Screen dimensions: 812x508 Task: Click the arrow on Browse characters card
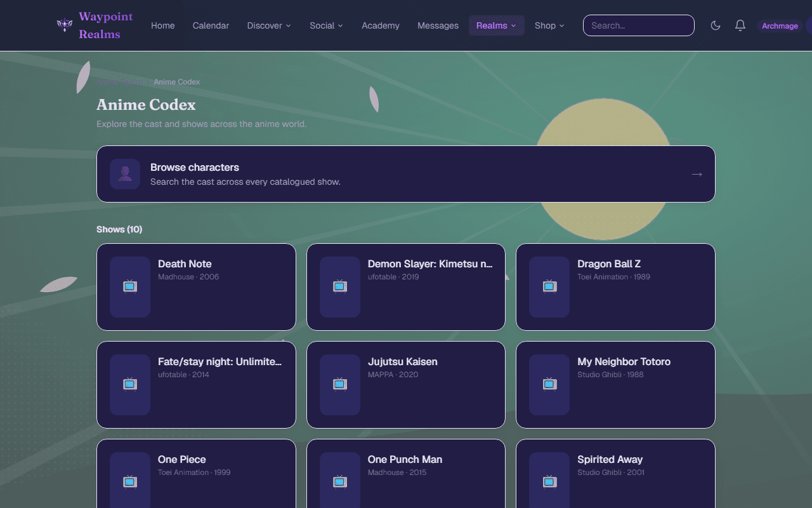tap(697, 174)
